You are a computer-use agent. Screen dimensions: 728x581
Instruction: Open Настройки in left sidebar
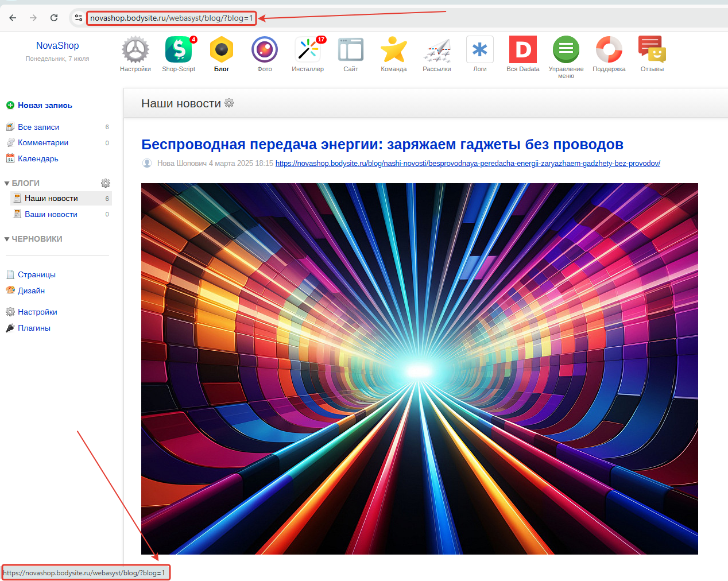point(37,312)
